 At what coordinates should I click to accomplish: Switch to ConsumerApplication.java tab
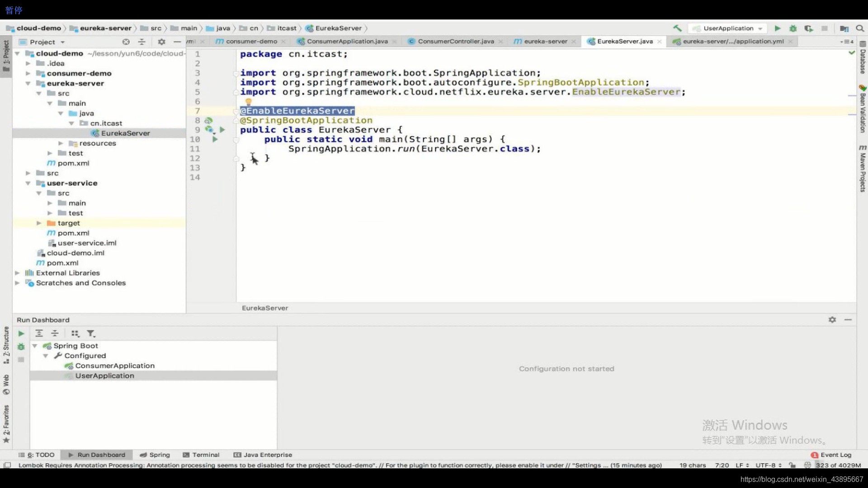pyautogui.click(x=347, y=41)
